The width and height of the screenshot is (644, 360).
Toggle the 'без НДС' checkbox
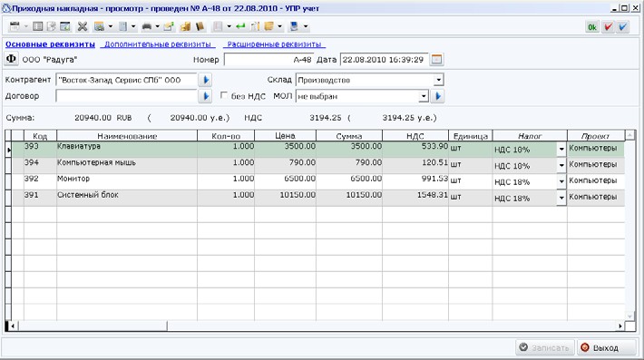tap(224, 95)
